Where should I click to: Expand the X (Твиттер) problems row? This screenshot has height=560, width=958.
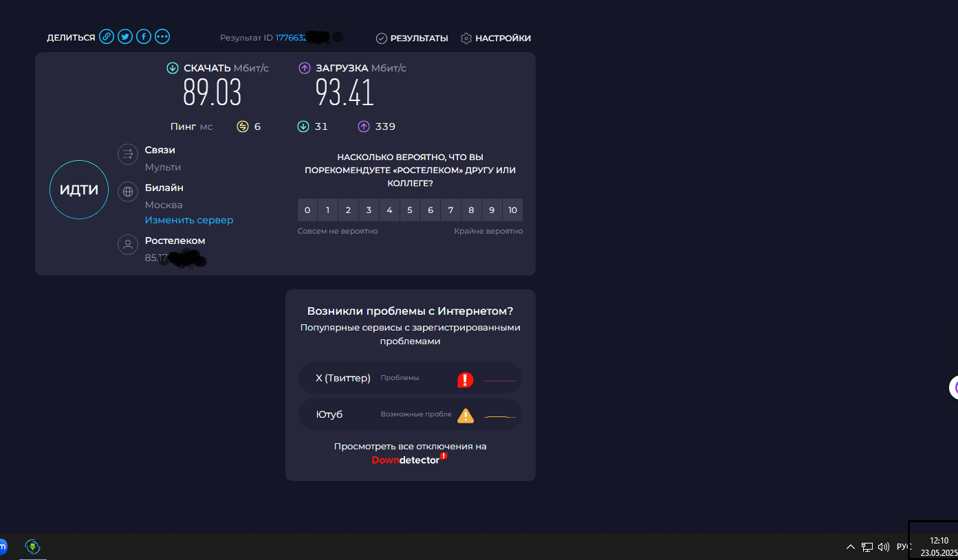click(x=410, y=378)
